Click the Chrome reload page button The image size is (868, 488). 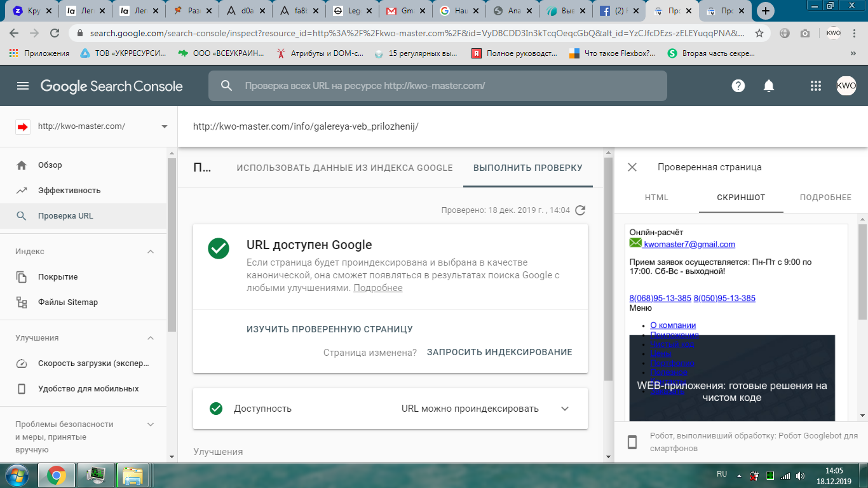tap(55, 33)
